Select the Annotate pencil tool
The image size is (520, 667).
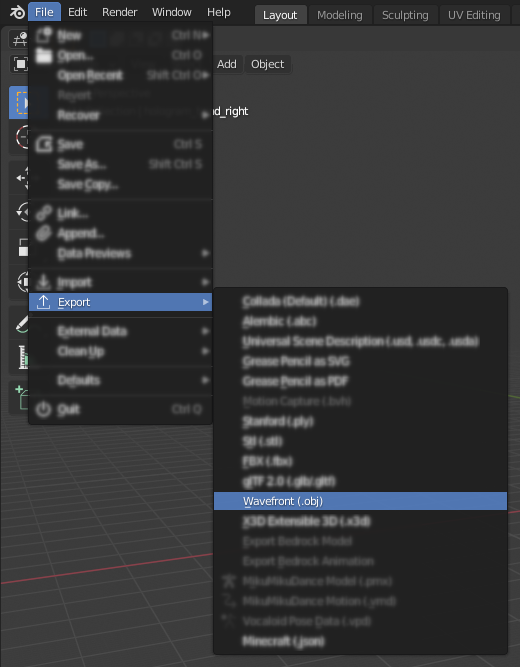(21, 324)
